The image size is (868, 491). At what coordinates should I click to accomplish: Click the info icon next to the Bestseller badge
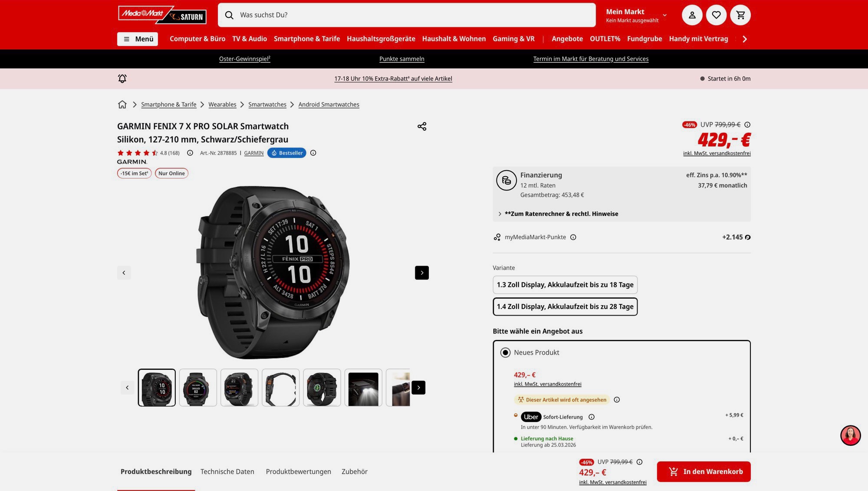point(313,153)
